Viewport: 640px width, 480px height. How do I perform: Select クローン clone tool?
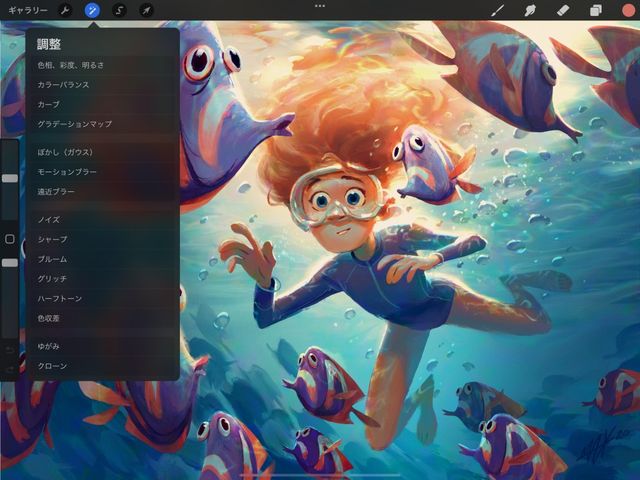click(x=103, y=366)
